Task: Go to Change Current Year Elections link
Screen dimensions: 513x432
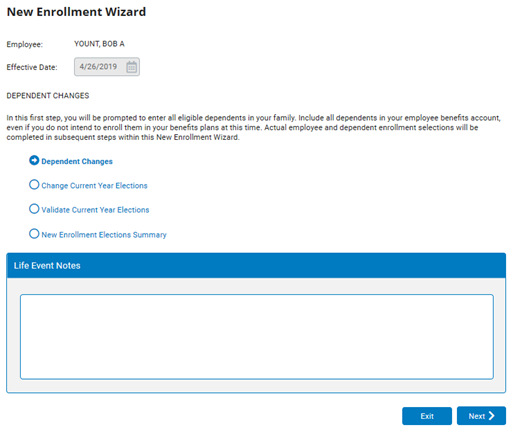Action: [94, 186]
